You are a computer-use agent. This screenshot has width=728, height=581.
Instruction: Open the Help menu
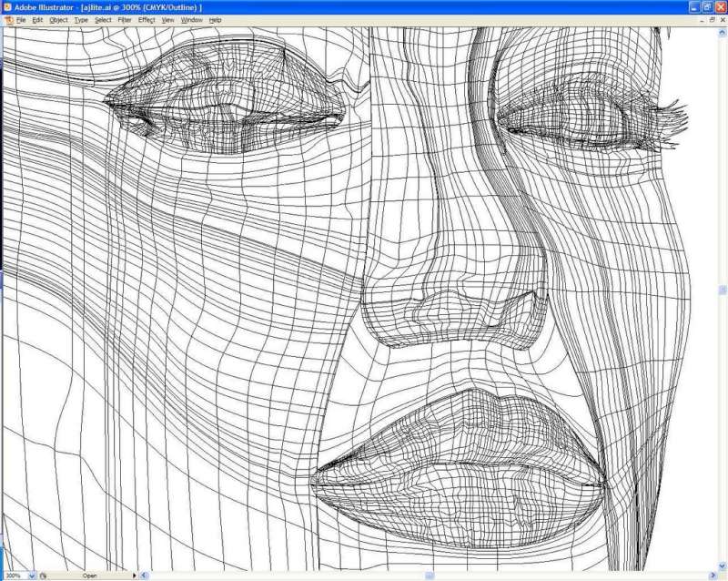[216, 19]
